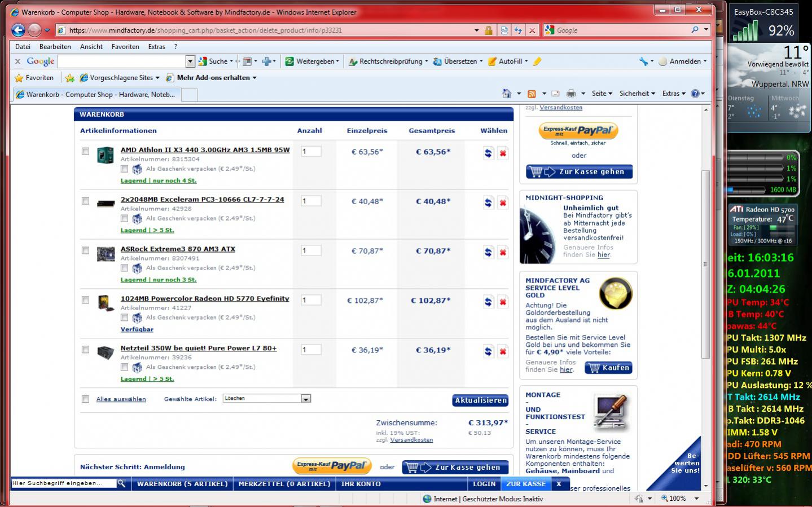Open the Übersetzen dropdown in Google toolbar
Screen dimensions: 812x507
pyautogui.click(x=481, y=61)
